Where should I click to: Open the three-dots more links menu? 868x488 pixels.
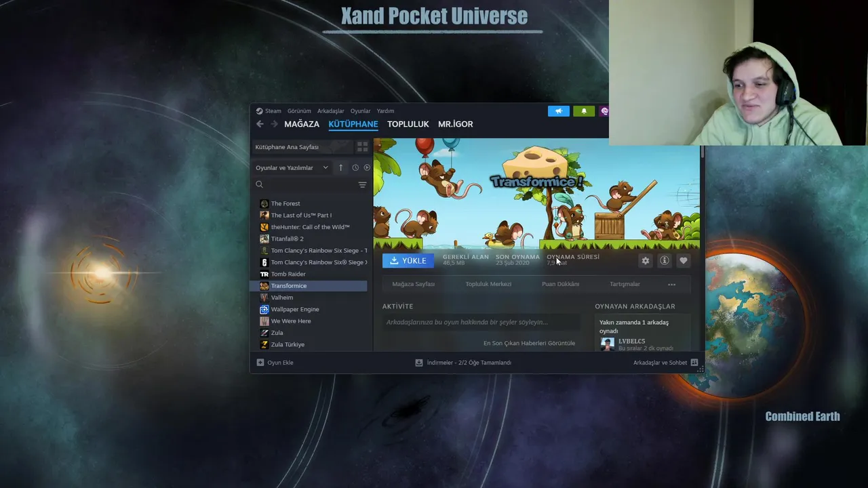(x=671, y=284)
